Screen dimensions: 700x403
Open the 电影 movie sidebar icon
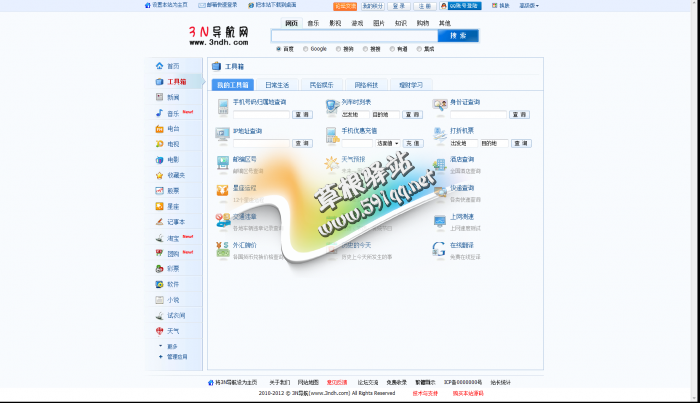[159, 160]
